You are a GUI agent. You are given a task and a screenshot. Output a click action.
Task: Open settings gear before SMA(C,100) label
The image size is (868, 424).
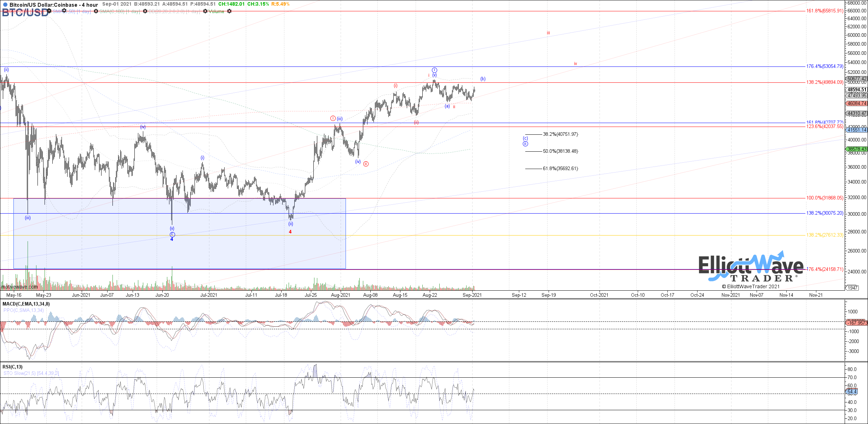(x=96, y=11)
